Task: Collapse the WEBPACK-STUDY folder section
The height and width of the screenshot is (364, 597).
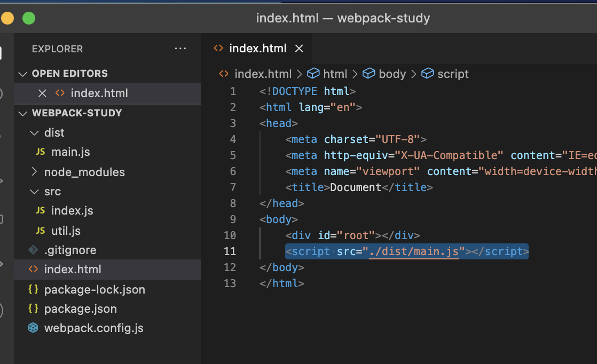Action: pyautogui.click(x=23, y=113)
